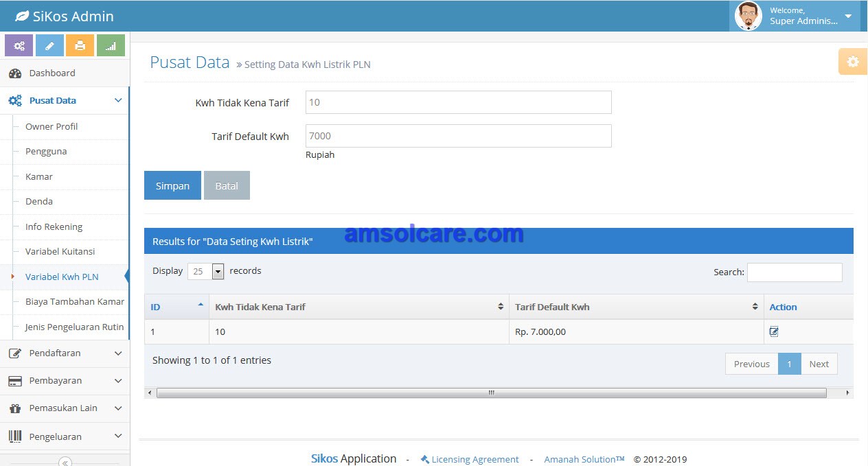The image size is (868, 466).
Task: Go to page 1 in pagination
Action: 789,364
